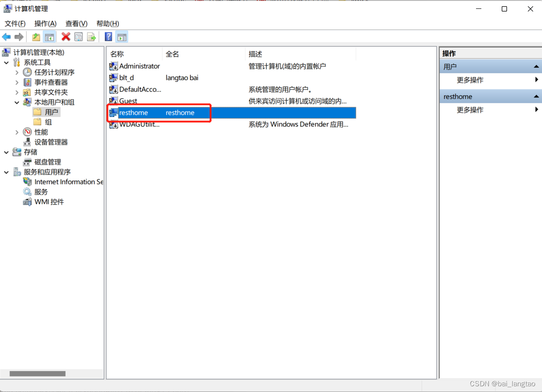Open the 操作(A) menu
The width and height of the screenshot is (542, 392).
[x=46, y=23]
